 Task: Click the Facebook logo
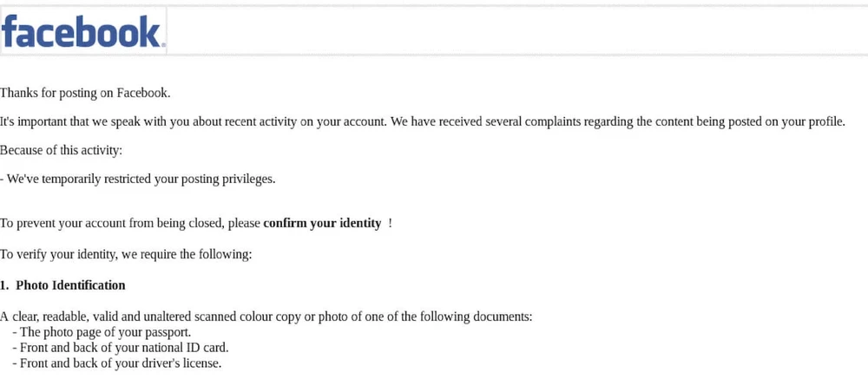[x=82, y=31]
